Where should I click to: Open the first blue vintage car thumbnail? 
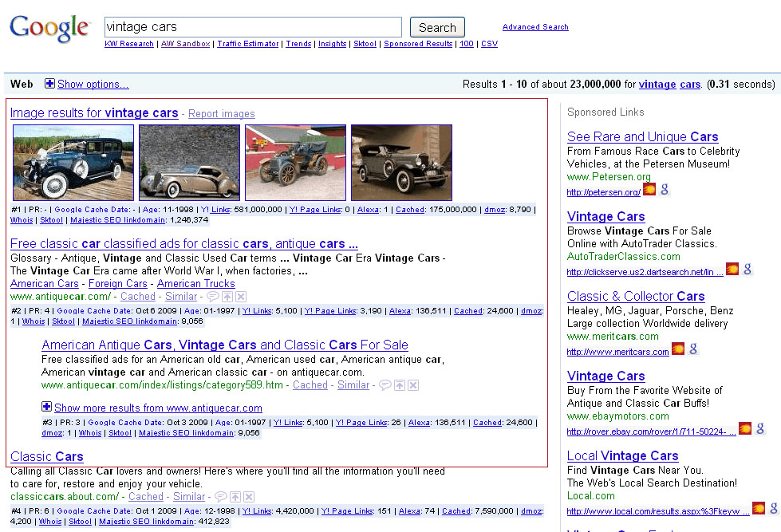73,162
